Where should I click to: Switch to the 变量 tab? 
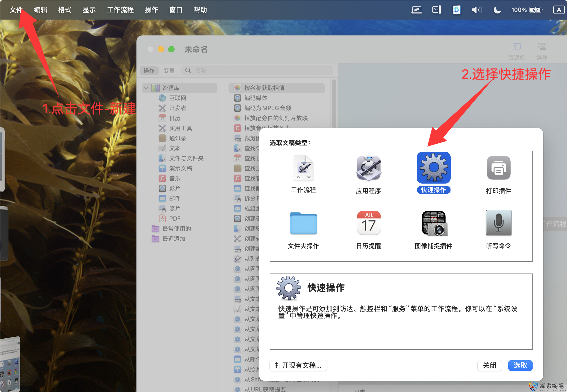(x=169, y=70)
